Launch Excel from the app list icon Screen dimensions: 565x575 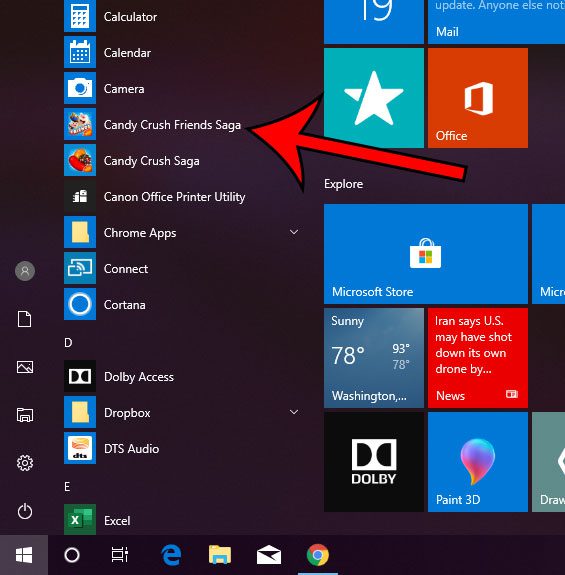click(x=80, y=520)
